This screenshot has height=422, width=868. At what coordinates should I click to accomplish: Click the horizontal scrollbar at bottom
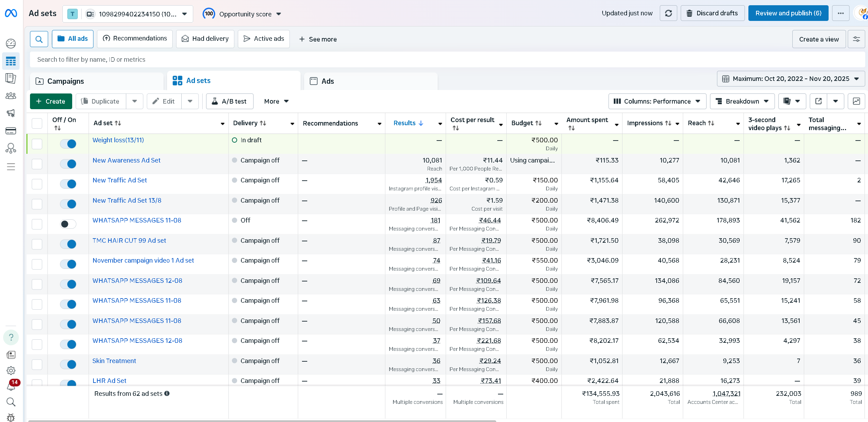click(262, 421)
